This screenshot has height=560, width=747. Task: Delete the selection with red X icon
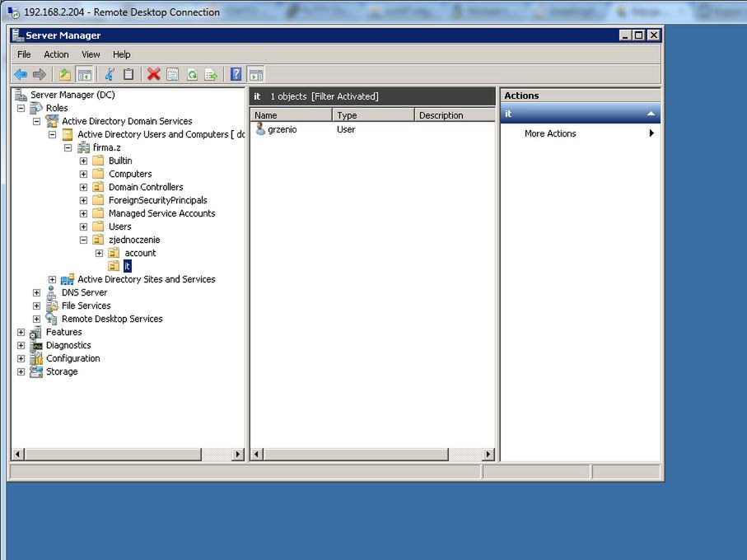coord(153,74)
